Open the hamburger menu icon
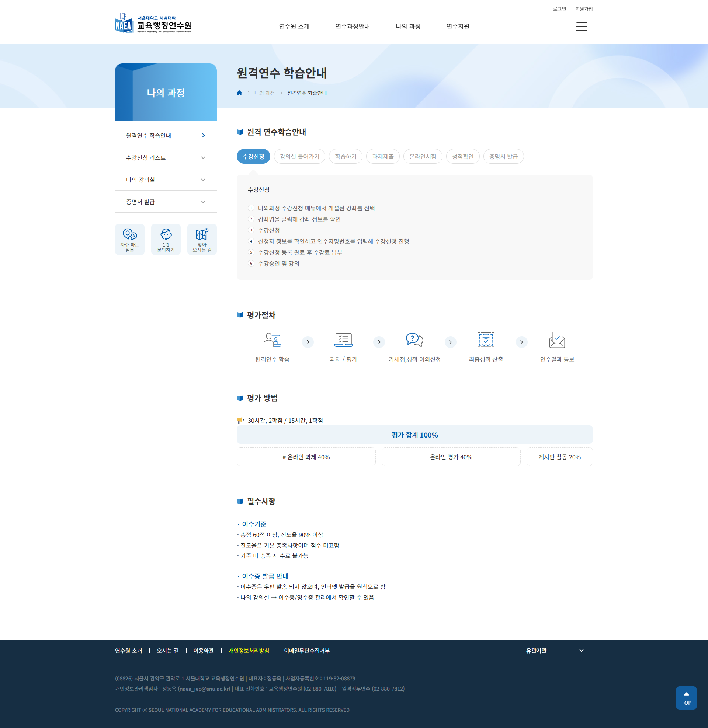 click(x=582, y=27)
